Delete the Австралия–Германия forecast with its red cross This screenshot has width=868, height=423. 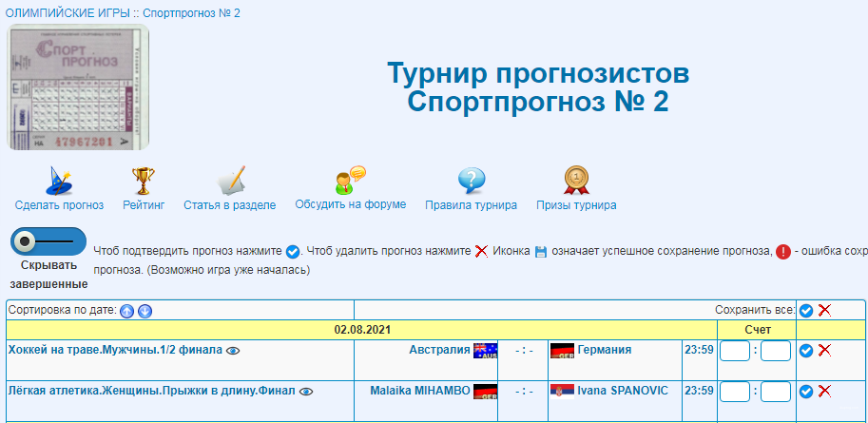tap(825, 350)
